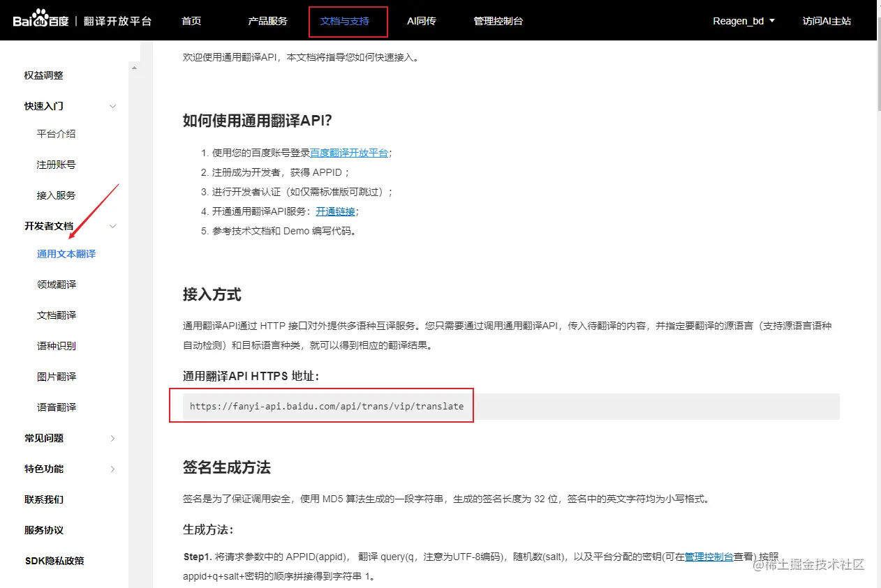Open 平台介绍 in sidebar
Viewport: 881px width, 588px height.
click(x=57, y=134)
